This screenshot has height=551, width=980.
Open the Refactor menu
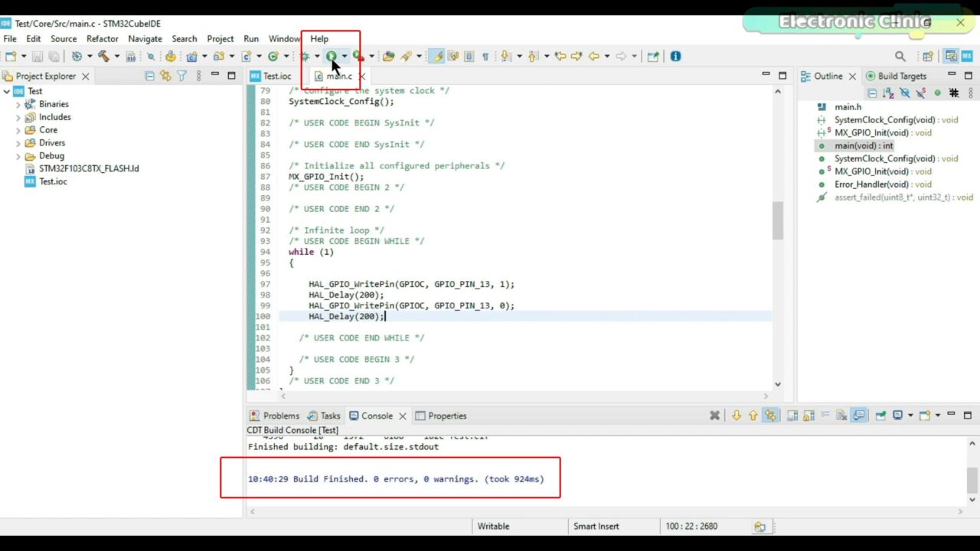[x=103, y=39]
